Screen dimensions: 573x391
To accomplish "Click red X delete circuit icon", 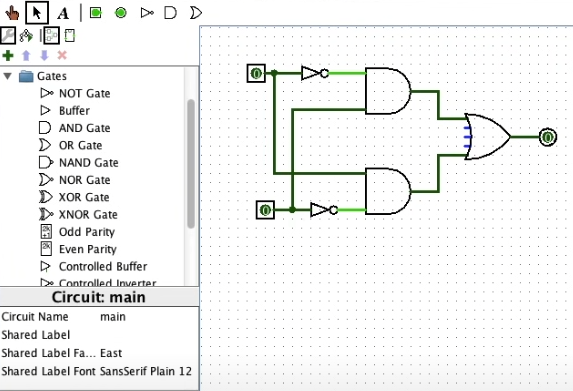I will (x=62, y=56).
